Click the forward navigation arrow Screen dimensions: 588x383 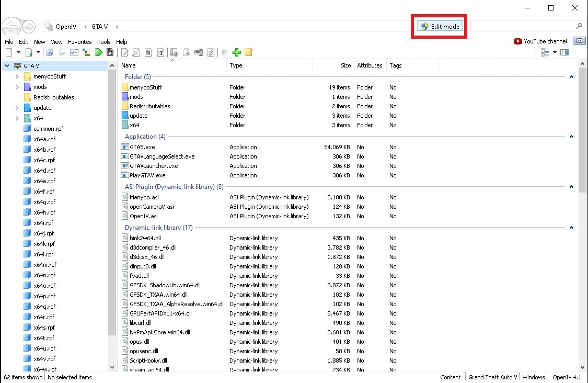tap(29, 27)
